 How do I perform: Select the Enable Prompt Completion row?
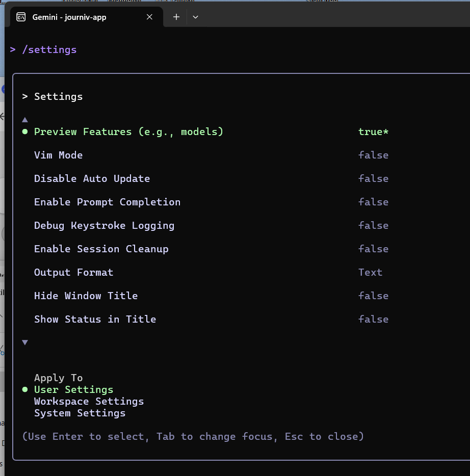coord(107,202)
